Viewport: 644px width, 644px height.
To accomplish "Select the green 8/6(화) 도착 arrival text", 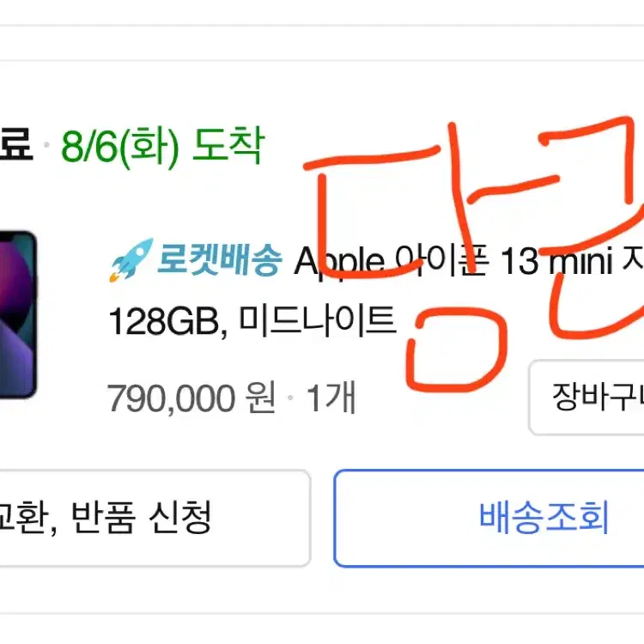I will pyautogui.click(x=163, y=145).
